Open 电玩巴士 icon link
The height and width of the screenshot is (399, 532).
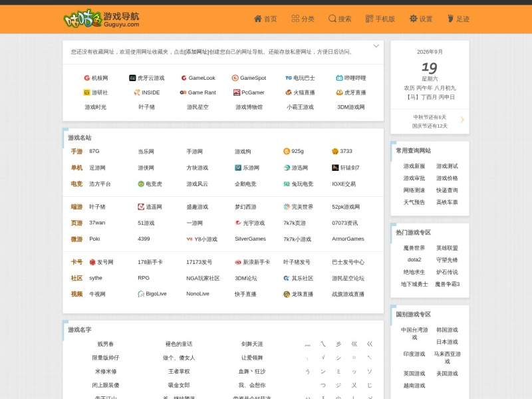(x=300, y=78)
